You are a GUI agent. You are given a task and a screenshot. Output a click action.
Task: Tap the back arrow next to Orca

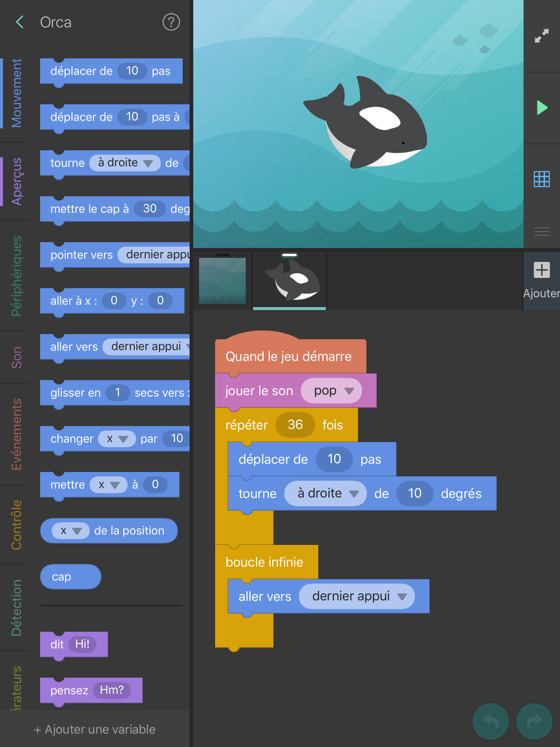click(20, 22)
